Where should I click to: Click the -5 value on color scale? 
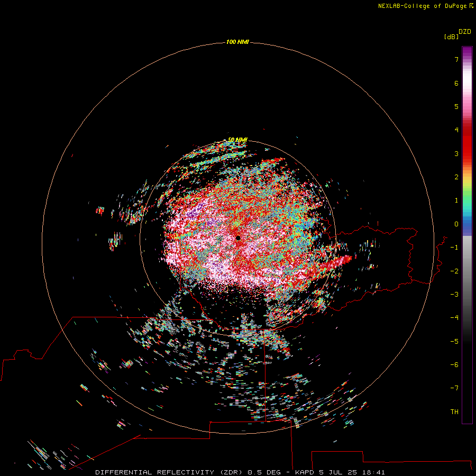[454, 342]
